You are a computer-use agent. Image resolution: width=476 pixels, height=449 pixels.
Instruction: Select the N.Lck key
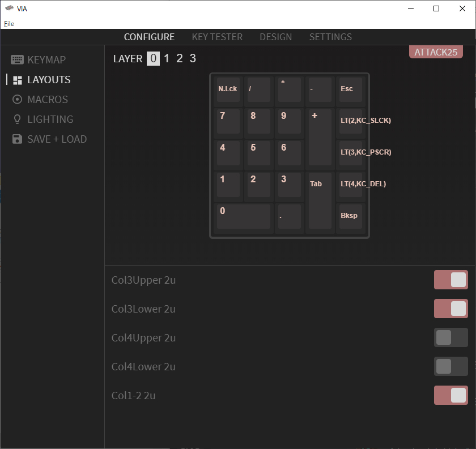(x=228, y=90)
